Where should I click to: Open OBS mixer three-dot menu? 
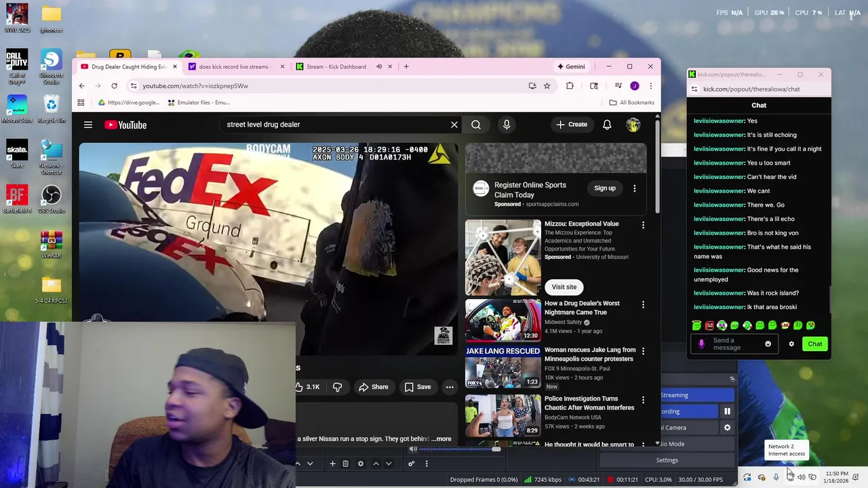(x=427, y=464)
